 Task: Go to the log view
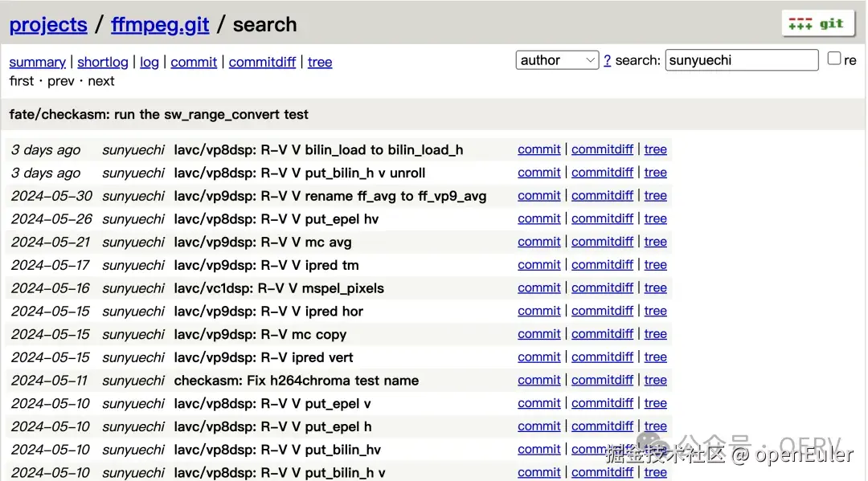pyautogui.click(x=149, y=62)
